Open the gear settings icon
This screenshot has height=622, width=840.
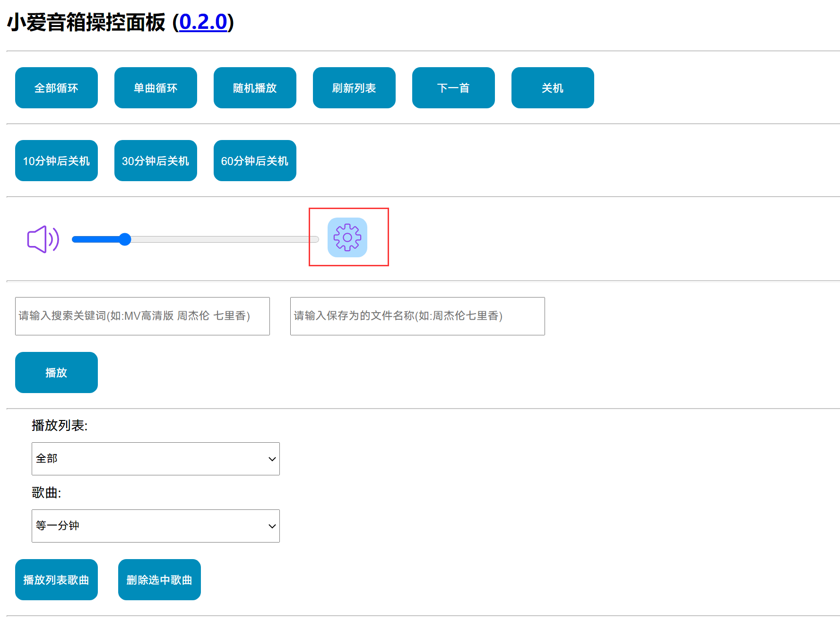click(347, 237)
